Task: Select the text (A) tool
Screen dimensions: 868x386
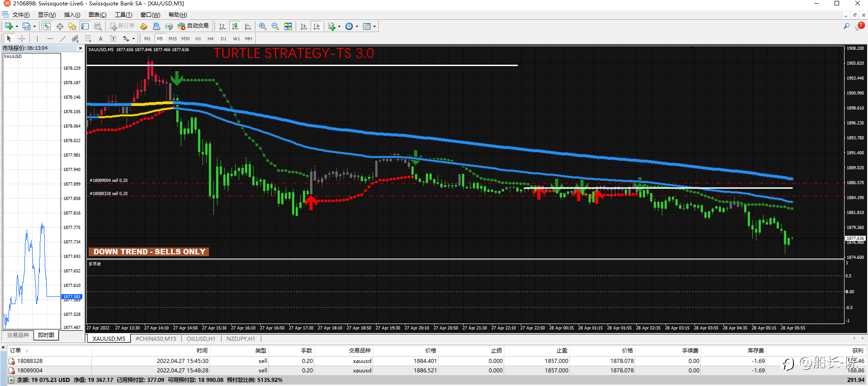Action: [x=100, y=38]
